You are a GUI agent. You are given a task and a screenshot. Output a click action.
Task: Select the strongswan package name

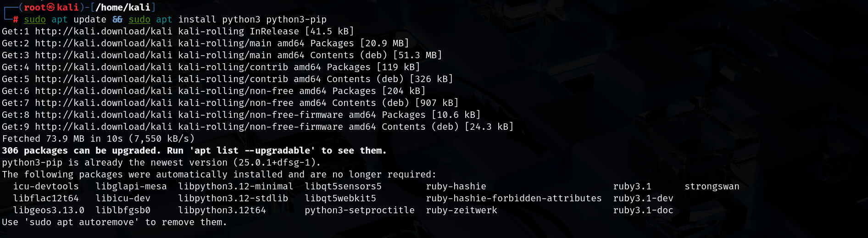[712, 186]
